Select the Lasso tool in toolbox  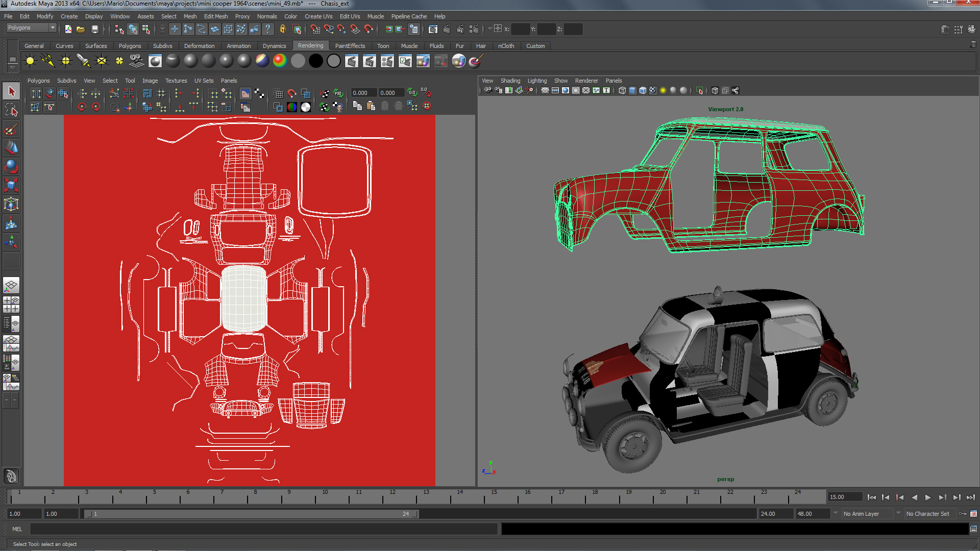(11, 110)
